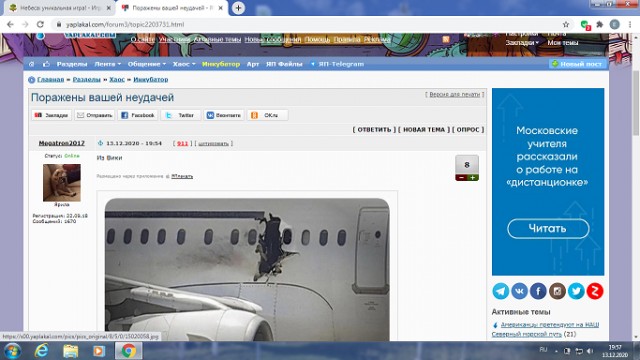Click the Закладки share button
Screen dimensions: 640x360
(x=51, y=116)
